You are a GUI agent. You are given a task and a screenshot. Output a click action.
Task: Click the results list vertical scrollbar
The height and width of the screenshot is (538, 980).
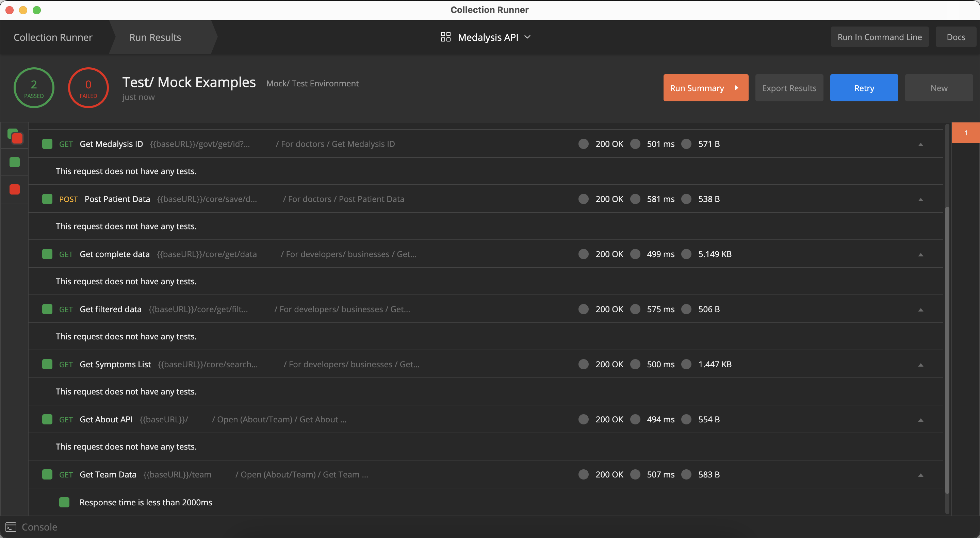coord(947,350)
